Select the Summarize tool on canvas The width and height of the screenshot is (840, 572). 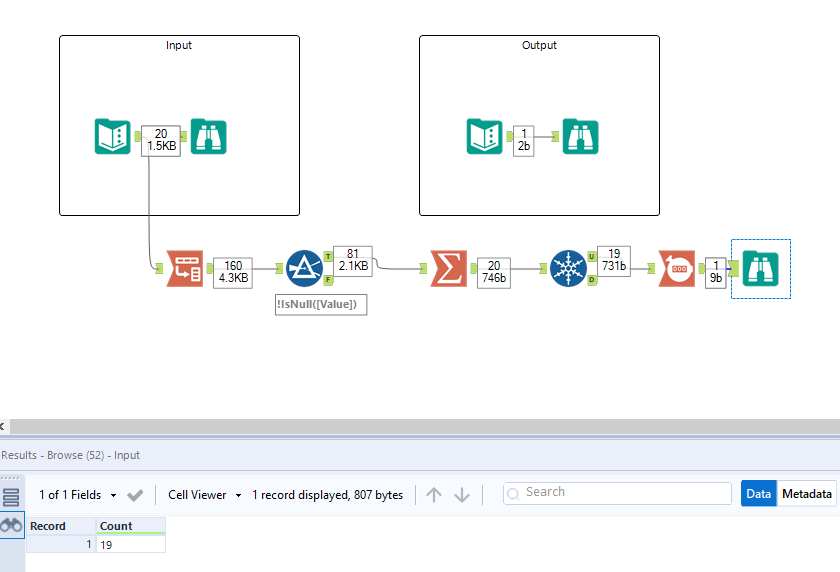tap(448, 268)
